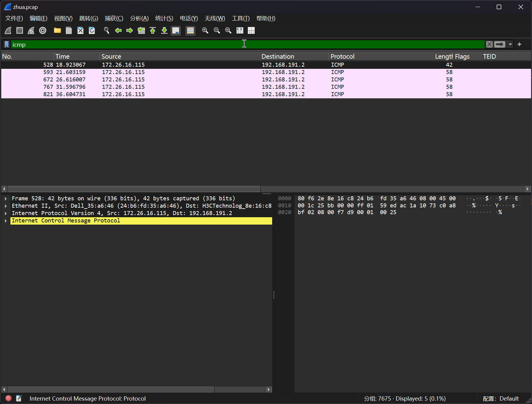Open recent display filters dropdown
Screen dimensions: 532x404
pyautogui.click(x=510, y=45)
